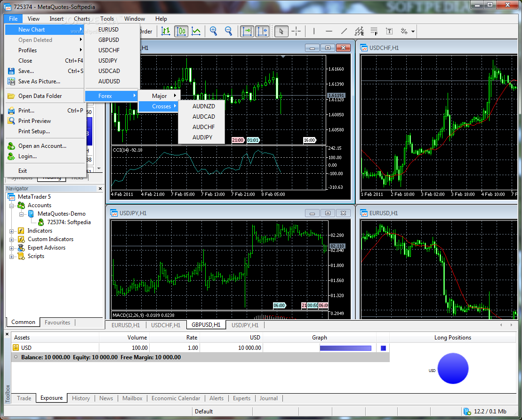Select the Line Chart toolbar icon
522x420 pixels.
[x=196, y=31]
